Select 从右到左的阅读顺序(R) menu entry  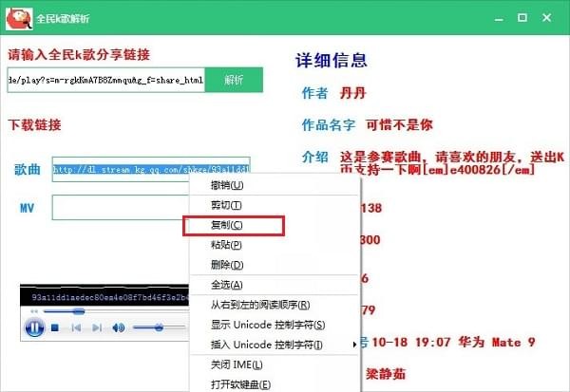coord(275,305)
